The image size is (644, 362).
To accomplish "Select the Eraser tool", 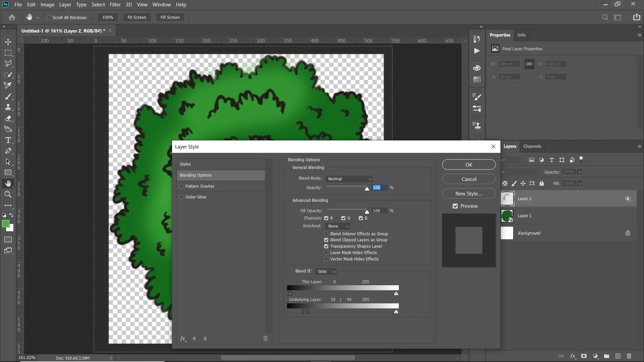I will [x=8, y=118].
